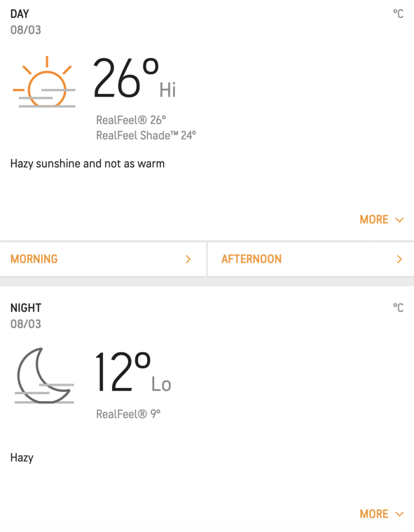
Task: Click the DAY 08/03 heading
Action: click(26, 22)
